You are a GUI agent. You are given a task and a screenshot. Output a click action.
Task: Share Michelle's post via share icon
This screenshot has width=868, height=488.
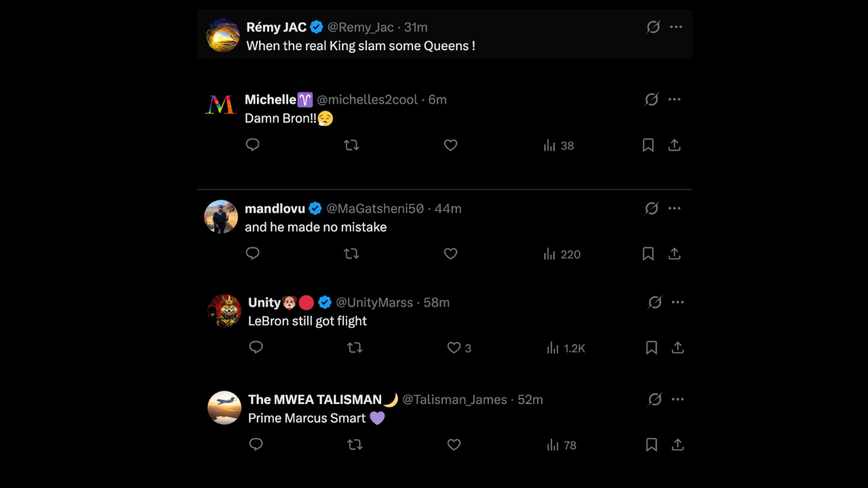(674, 145)
